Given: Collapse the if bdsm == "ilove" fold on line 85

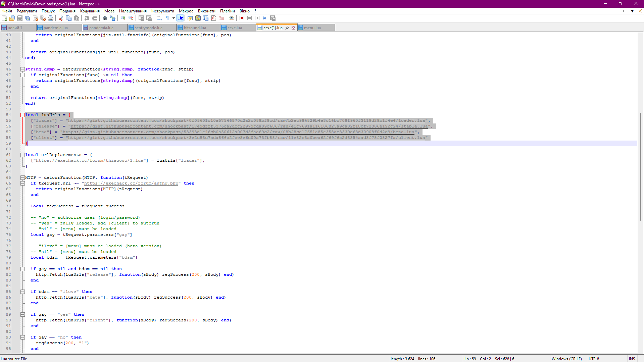Looking at the screenshot, I should point(22,292).
